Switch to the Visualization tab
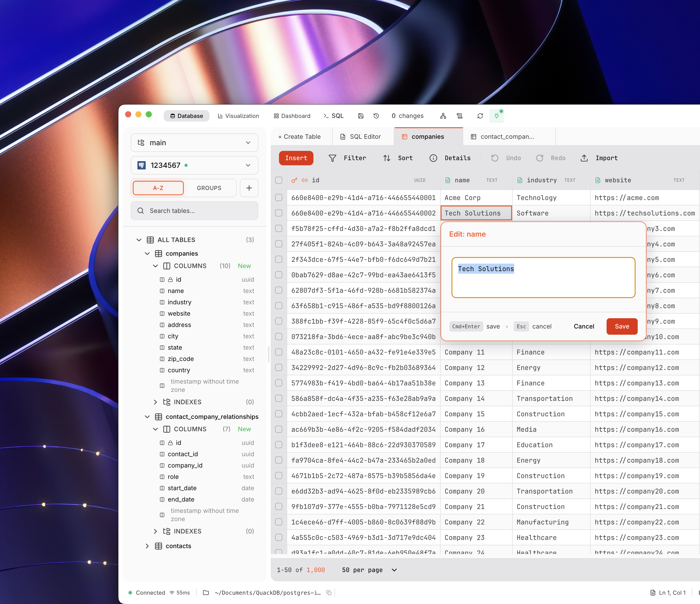The image size is (700, 604). coord(238,116)
